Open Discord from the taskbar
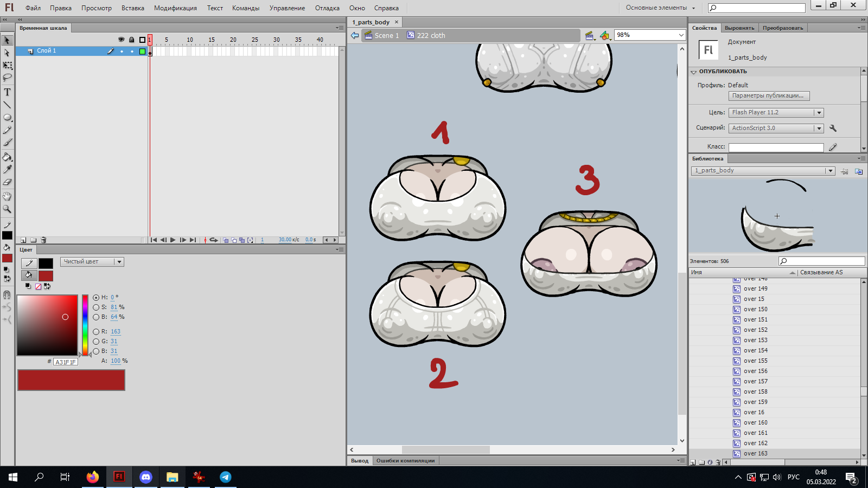 (145, 477)
